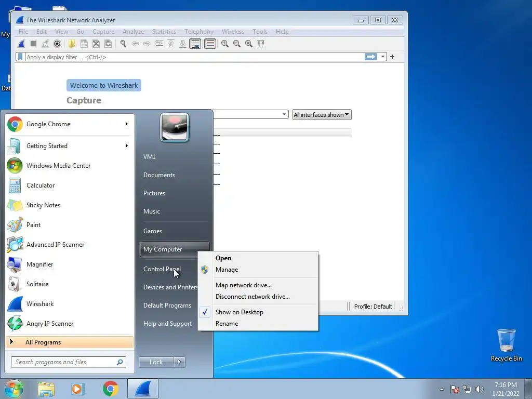Click Profile: Default in status bar
Viewport: 532px width, 399px height.
tap(373, 307)
